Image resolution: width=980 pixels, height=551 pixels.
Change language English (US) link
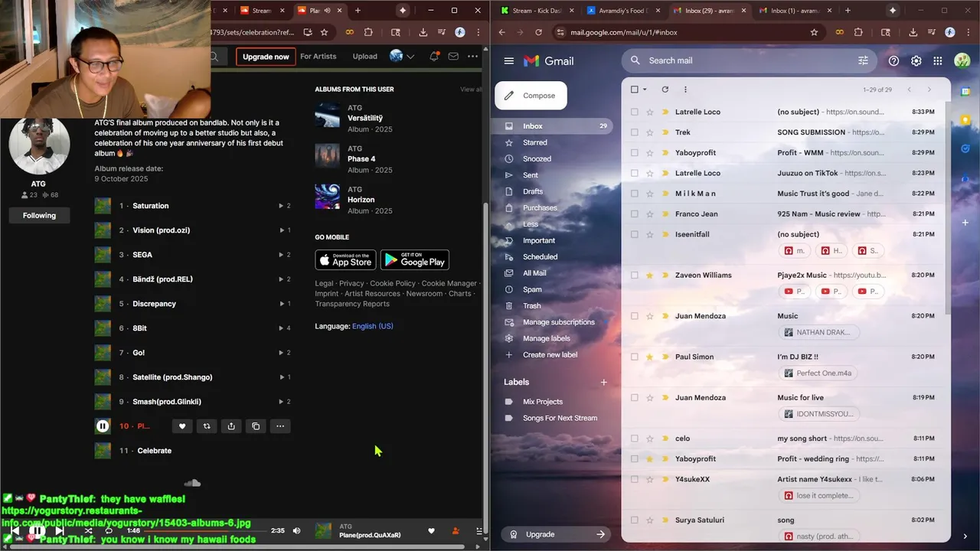(373, 326)
